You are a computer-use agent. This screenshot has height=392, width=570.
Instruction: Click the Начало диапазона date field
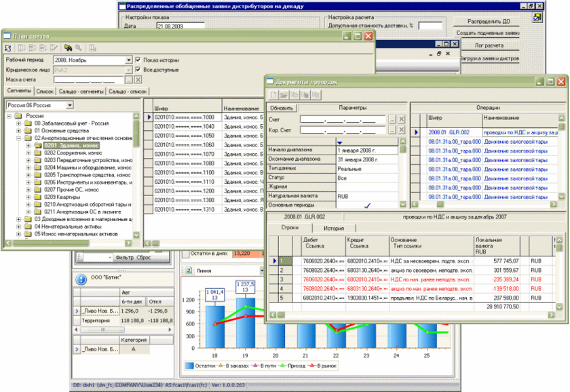(x=365, y=149)
